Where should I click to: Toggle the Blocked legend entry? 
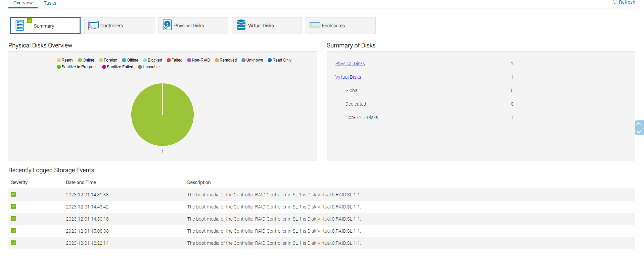pyautogui.click(x=152, y=60)
